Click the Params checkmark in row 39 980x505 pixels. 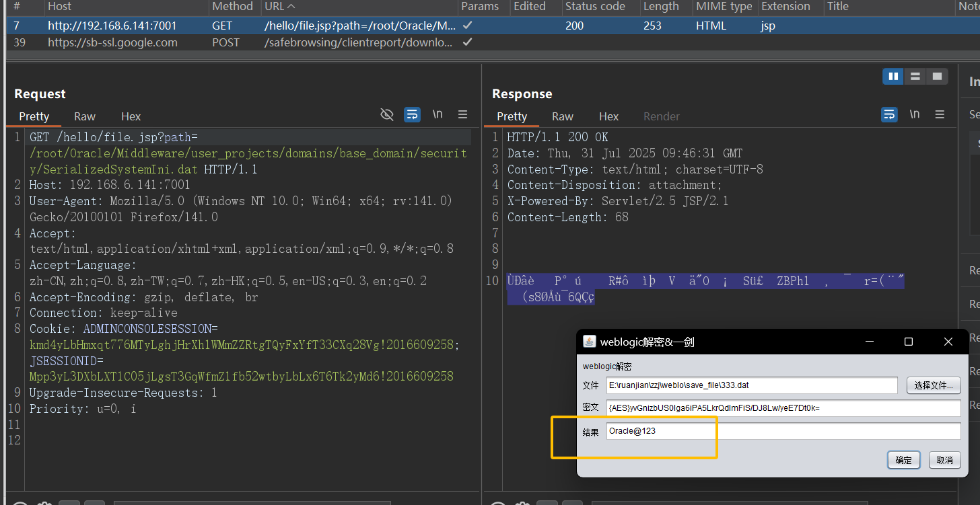[467, 42]
